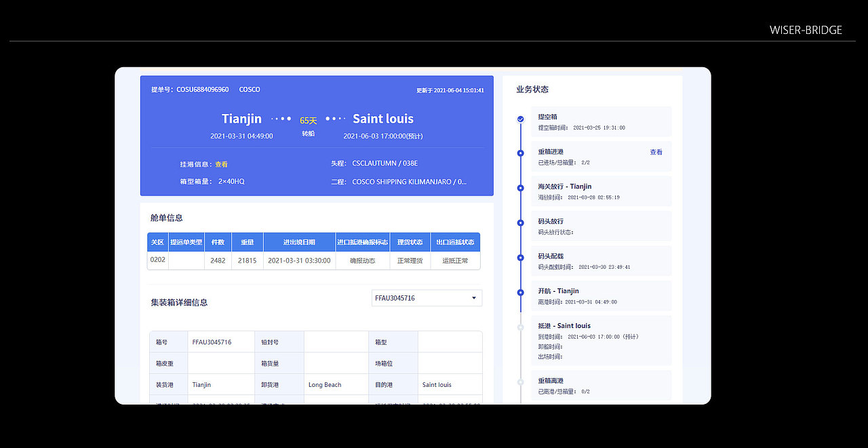Click the 抵港 - Saint louis status card
The image size is (868, 448).
601,341
